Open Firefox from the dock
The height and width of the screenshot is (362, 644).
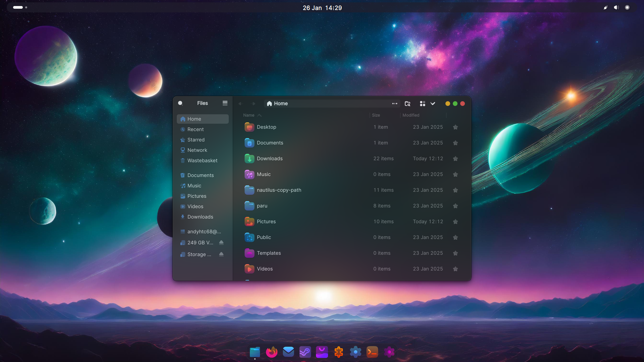pyautogui.click(x=272, y=352)
